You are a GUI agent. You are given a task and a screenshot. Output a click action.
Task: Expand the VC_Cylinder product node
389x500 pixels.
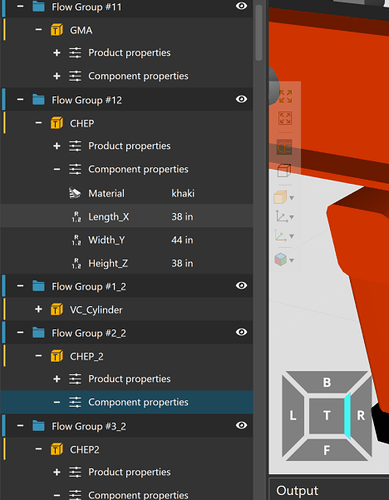tap(38, 309)
